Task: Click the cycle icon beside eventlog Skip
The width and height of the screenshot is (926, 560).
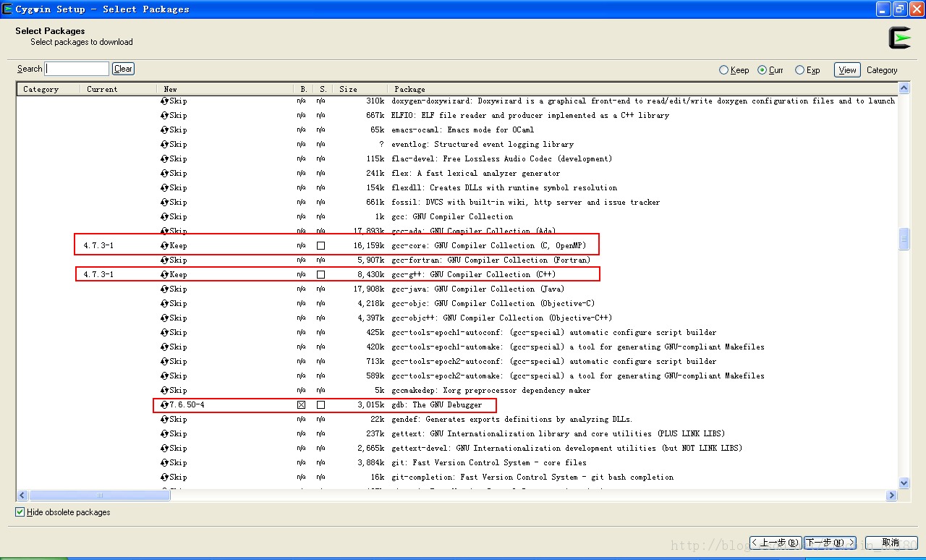Action: pyautogui.click(x=165, y=144)
